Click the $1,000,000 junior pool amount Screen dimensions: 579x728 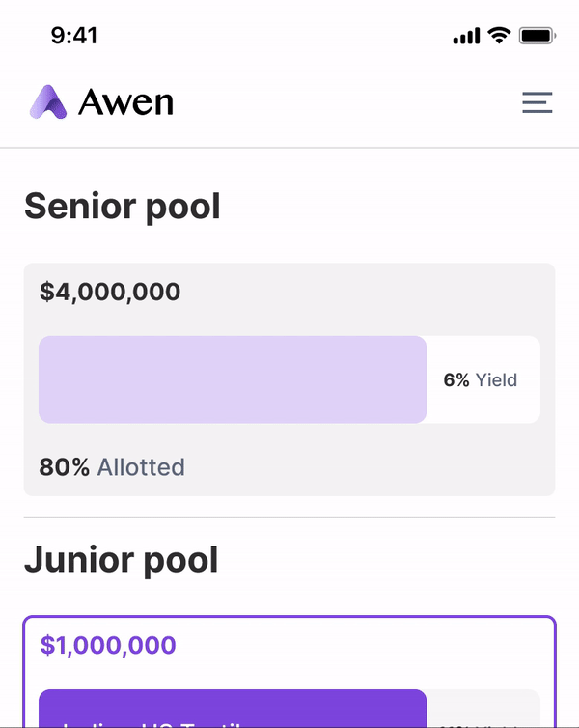click(x=108, y=645)
